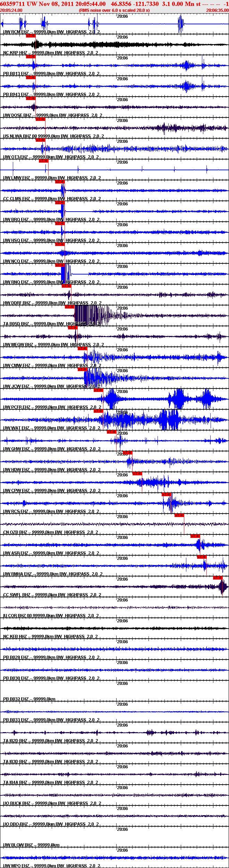The height and width of the screenshot is (868, 229).
Task: Click the 'TA I02D BHZ' station label
Action: tap(15, 741)
